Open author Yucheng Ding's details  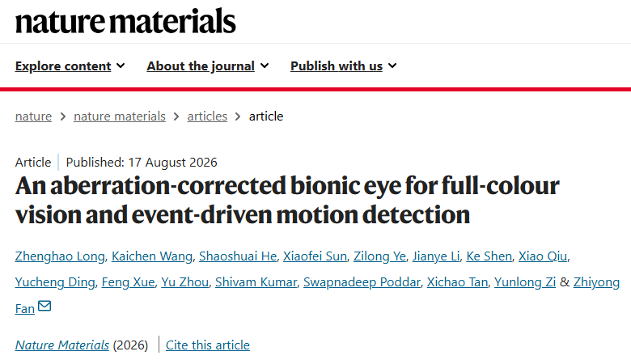click(55, 282)
